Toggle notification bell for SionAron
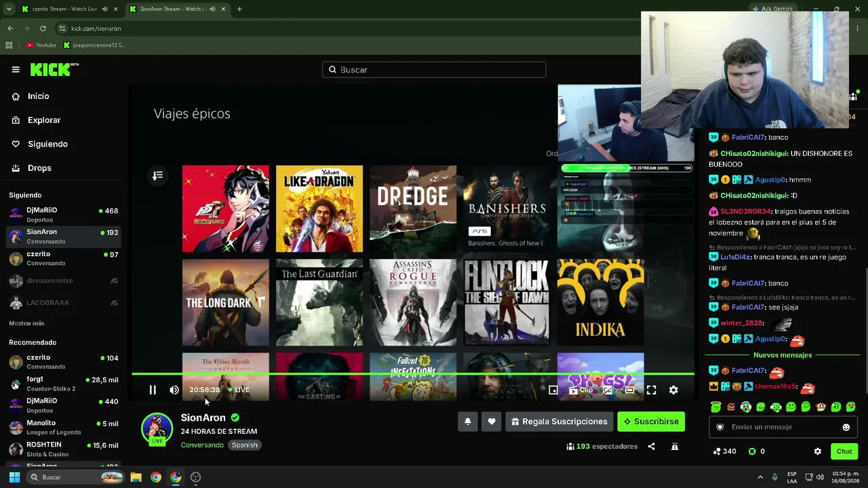The height and width of the screenshot is (488, 868). [467, 422]
